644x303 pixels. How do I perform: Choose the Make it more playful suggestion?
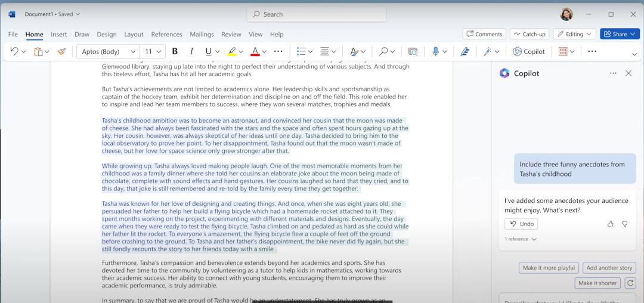(x=549, y=268)
